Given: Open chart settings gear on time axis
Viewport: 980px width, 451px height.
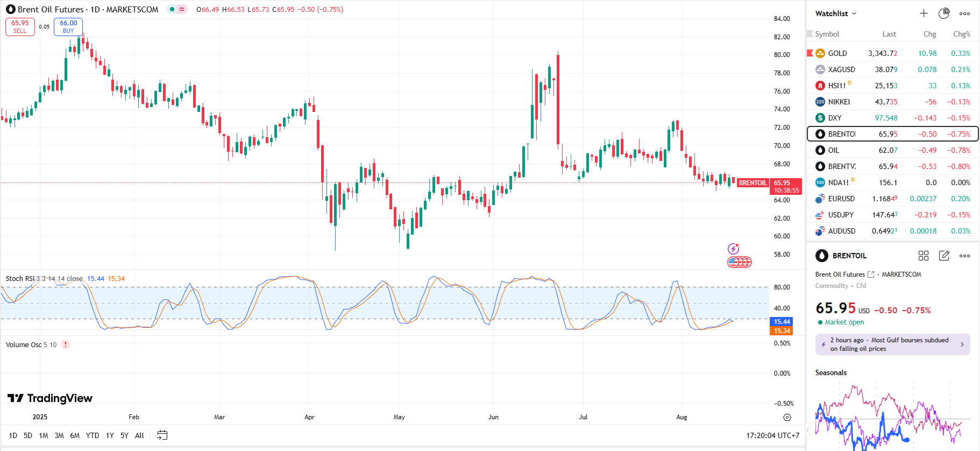Looking at the screenshot, I should click(787, 417).
